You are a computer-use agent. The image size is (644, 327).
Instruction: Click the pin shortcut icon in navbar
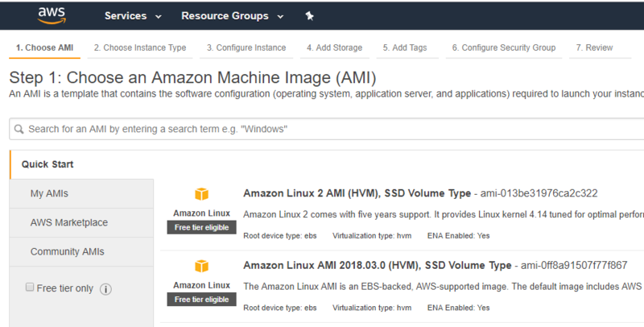310,16
